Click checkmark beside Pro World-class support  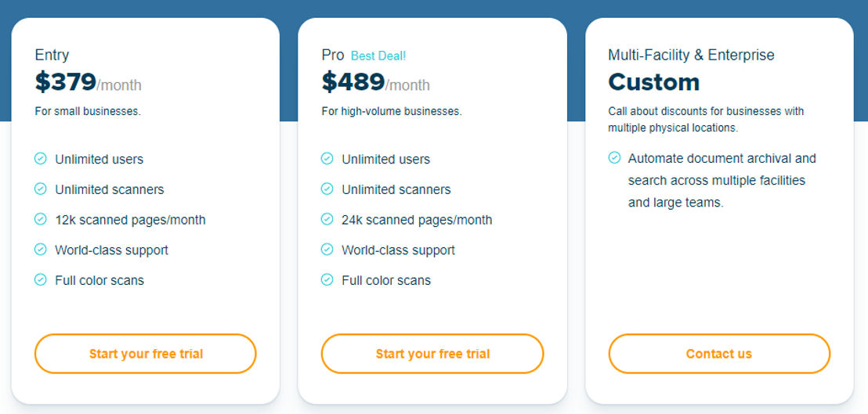click(327, 250)
